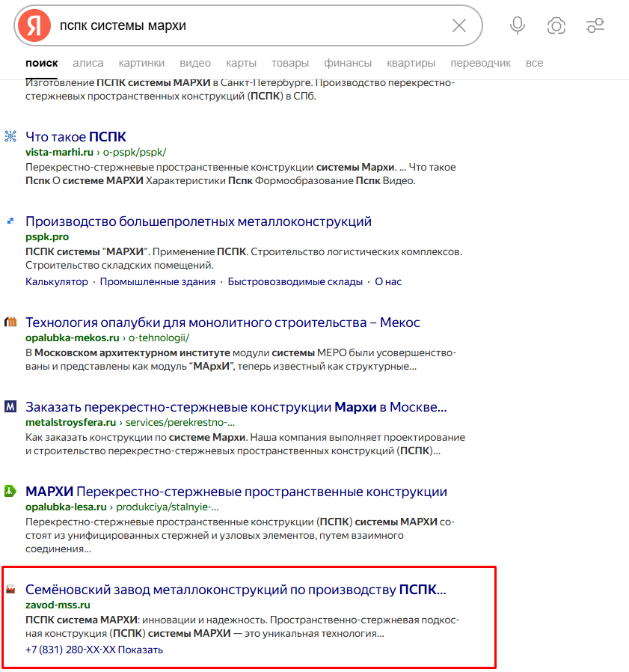Screen dimensions: 629x672
Task: Switch to the "алиса" tab
Action: tap(88, 63)
